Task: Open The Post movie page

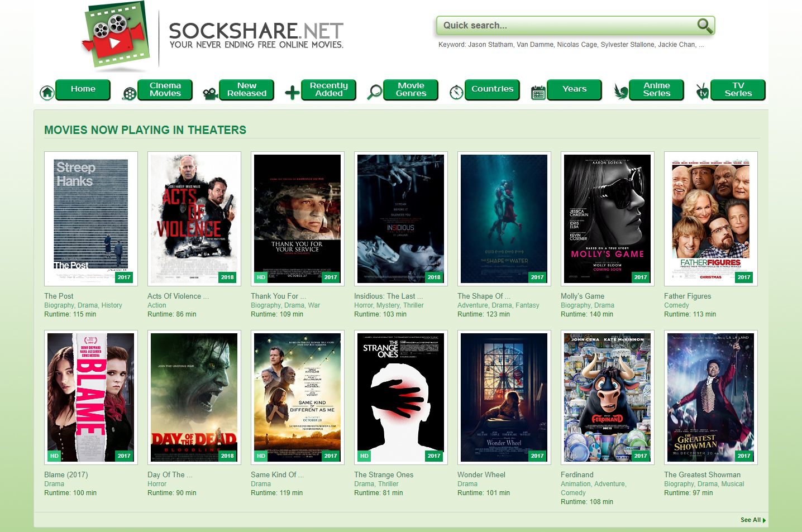Action: (59, 296)
